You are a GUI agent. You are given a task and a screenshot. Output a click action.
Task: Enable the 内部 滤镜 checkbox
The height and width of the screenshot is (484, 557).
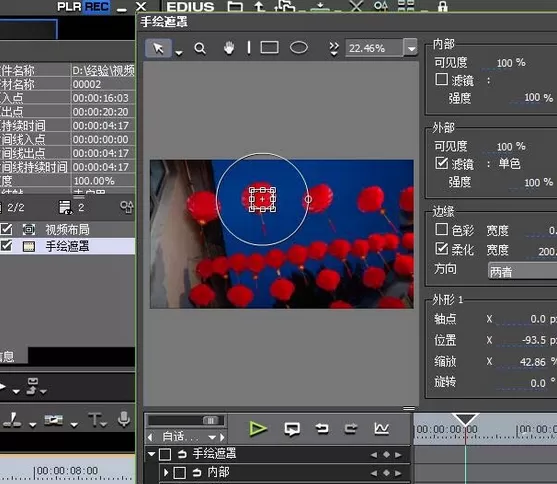(441, 79)
